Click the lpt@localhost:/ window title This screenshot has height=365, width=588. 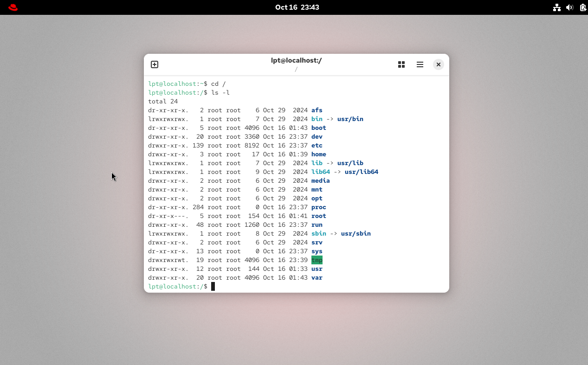(296, 60)
